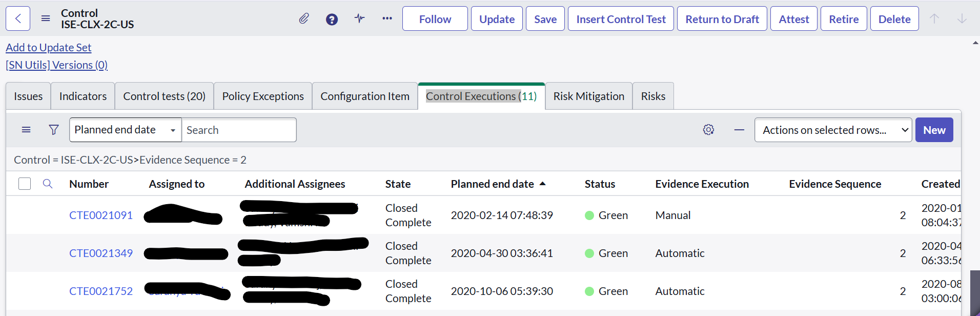Screen dimensions: 980x316
Task: Open the form context menu hamburger icon
Action: click(46, 19)
